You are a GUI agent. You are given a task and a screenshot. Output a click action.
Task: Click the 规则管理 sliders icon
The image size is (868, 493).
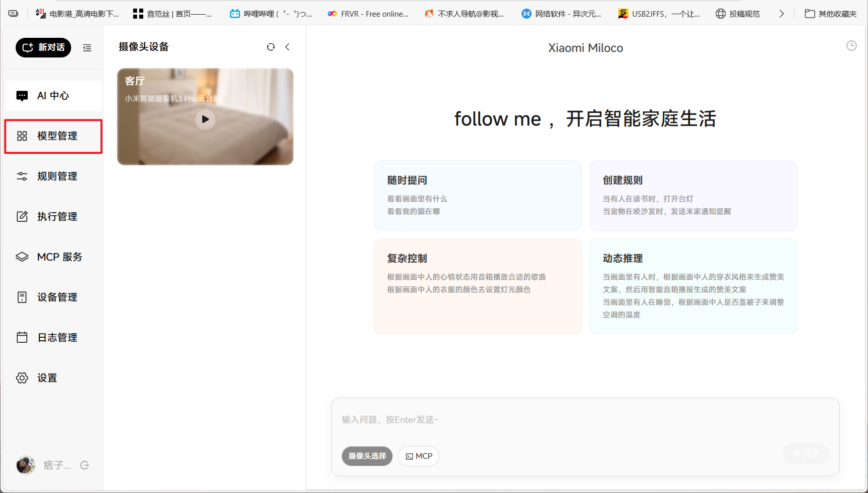coord(22,176)
